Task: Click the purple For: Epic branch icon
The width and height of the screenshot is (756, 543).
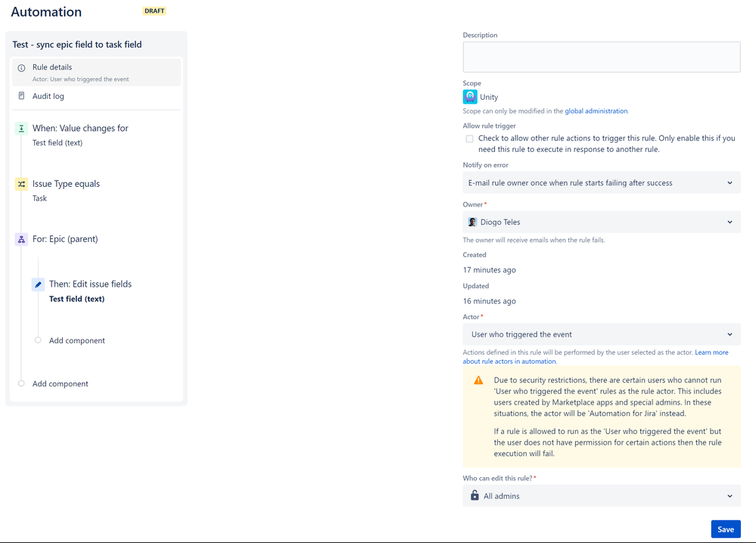Action: point(21,239)
